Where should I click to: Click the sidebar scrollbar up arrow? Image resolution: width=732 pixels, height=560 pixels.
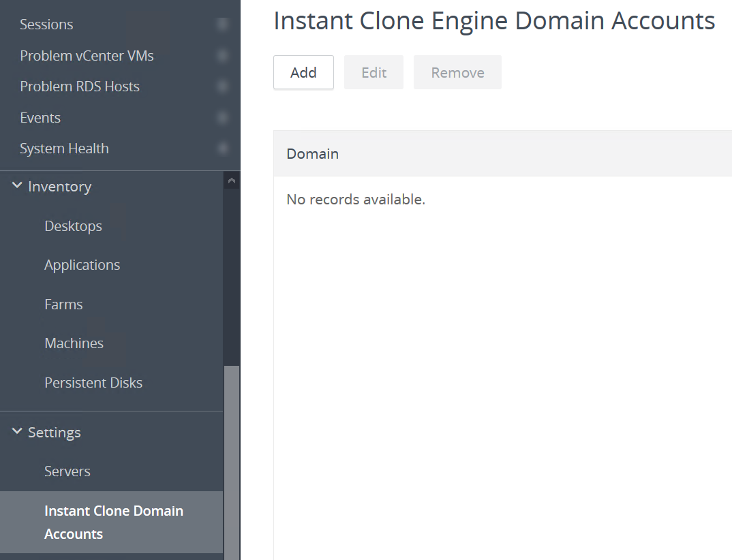[232, 180]
